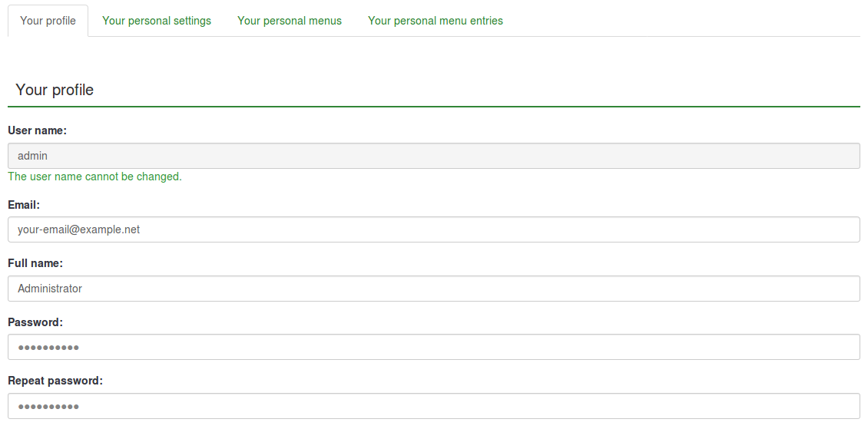Switch to the Your profile tab

[48, 21]
